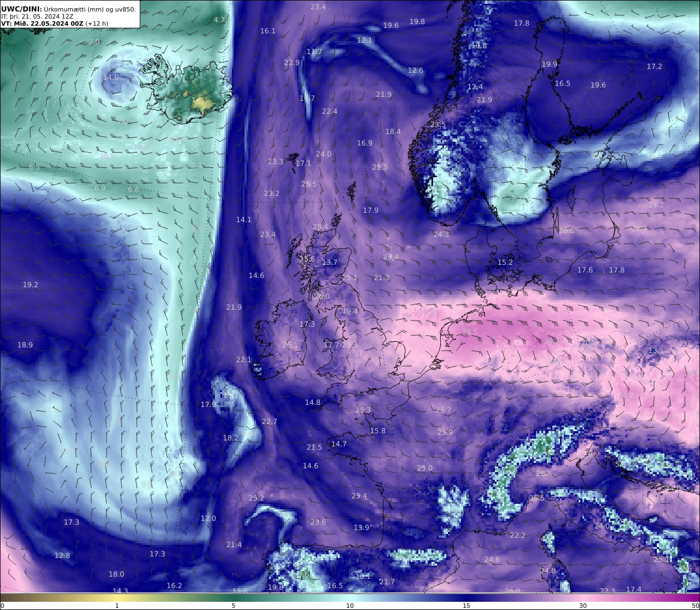Click the map value "16.9"

click(x=365, y=143)
